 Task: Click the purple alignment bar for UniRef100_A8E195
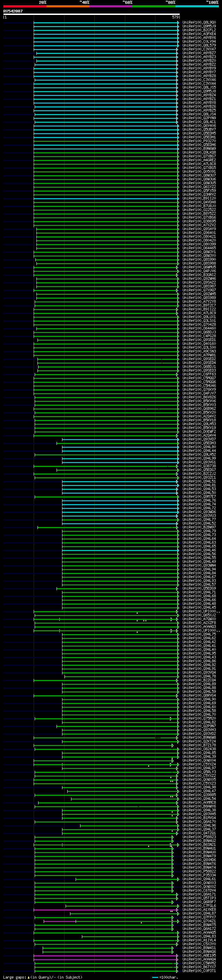(x=106, y=956)
